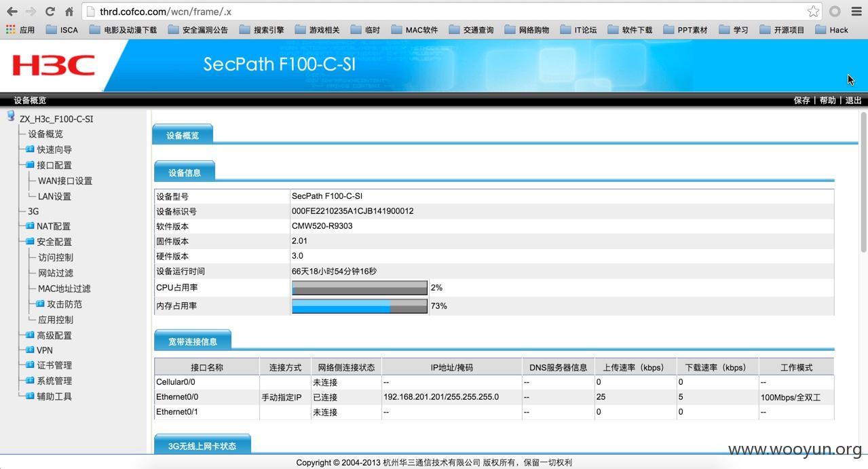Screen dimensions: 868x469
Task: Click the H3C logo
Action: coord(53,65)
